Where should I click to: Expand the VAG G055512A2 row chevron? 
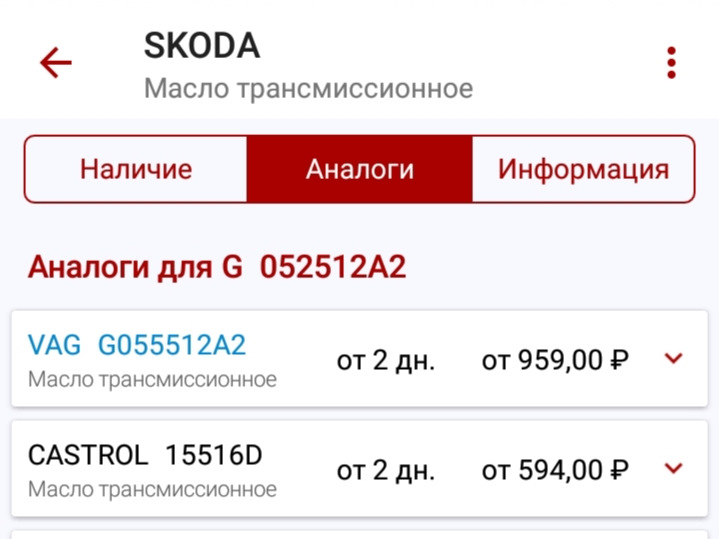point(674,358)
